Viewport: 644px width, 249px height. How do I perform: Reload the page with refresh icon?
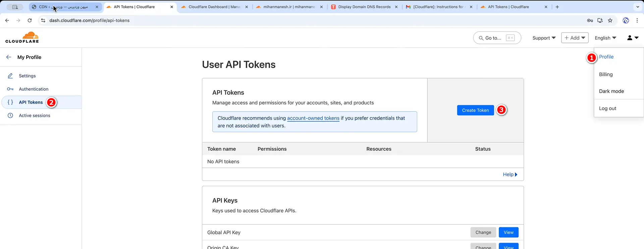click(30, 20)
